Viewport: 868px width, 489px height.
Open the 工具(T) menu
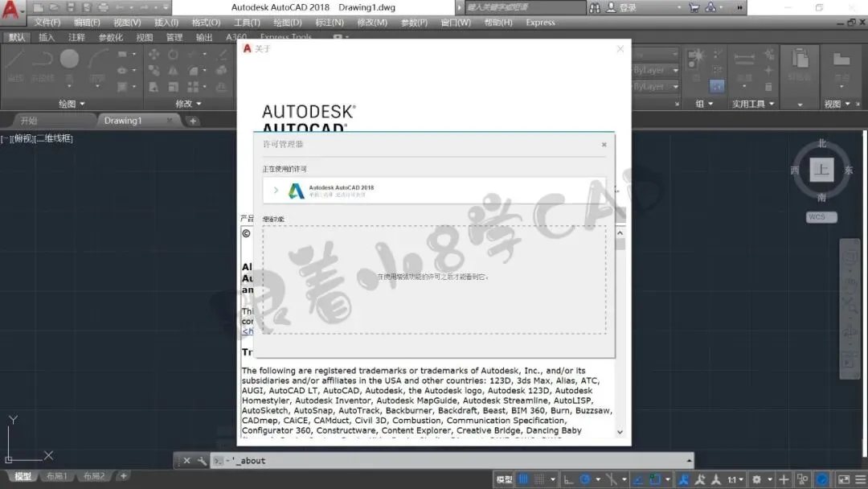click(x=247, y=23)
